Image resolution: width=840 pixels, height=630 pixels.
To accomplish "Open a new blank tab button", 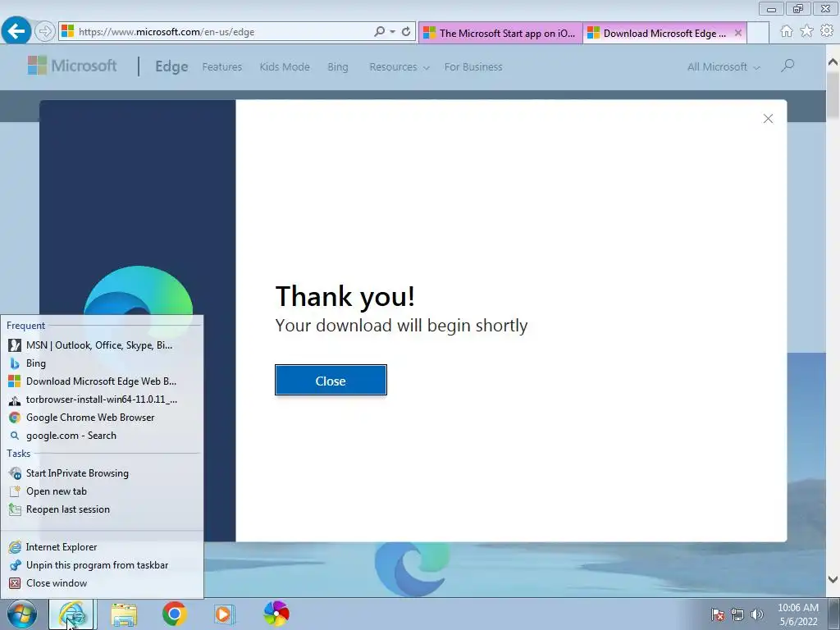I will tap(757, 33).
